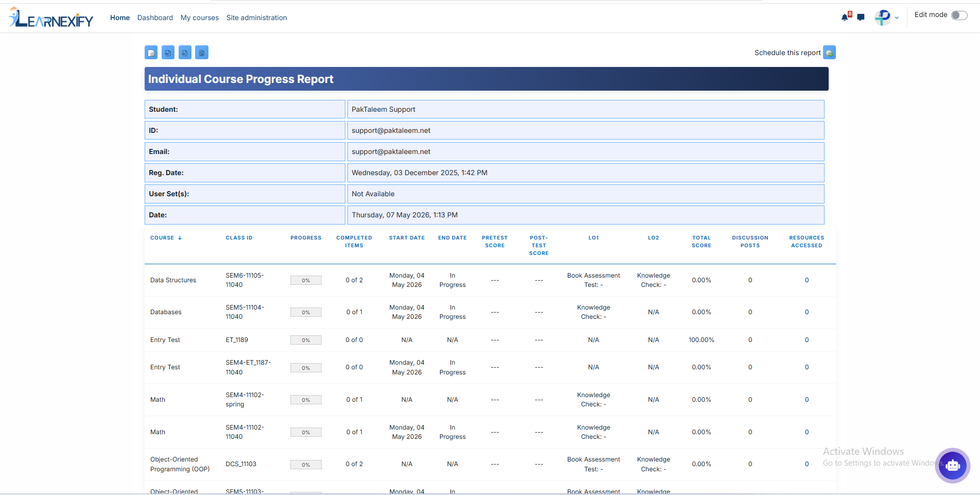Select the Databases course name
The width and height of the screenshot is (980, 495).
point(166,312)
